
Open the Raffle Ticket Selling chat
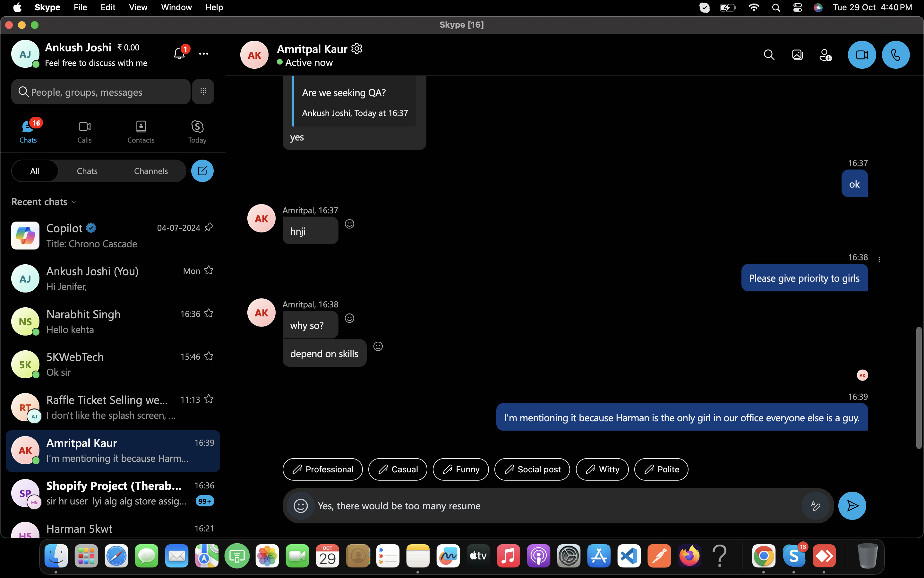[x=113, y=407]
